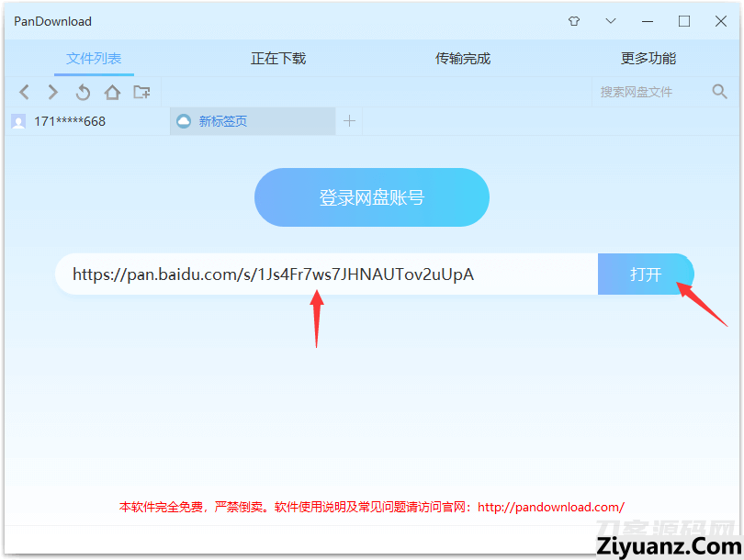Select the 新标签页 tab

pyautogui.click(x=223, y=121)
